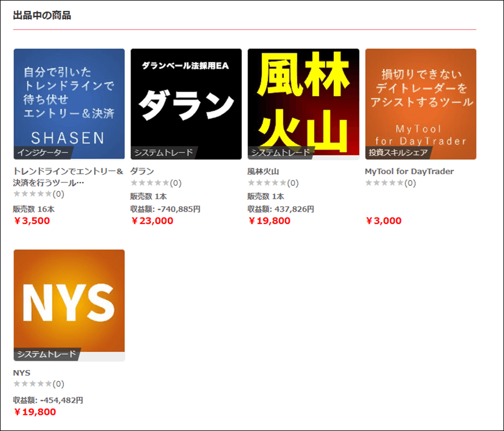The width and height of the screenshot is (504, 431).
Task: Click the システムトレード tag on NYS image
Action: (46, 354)
